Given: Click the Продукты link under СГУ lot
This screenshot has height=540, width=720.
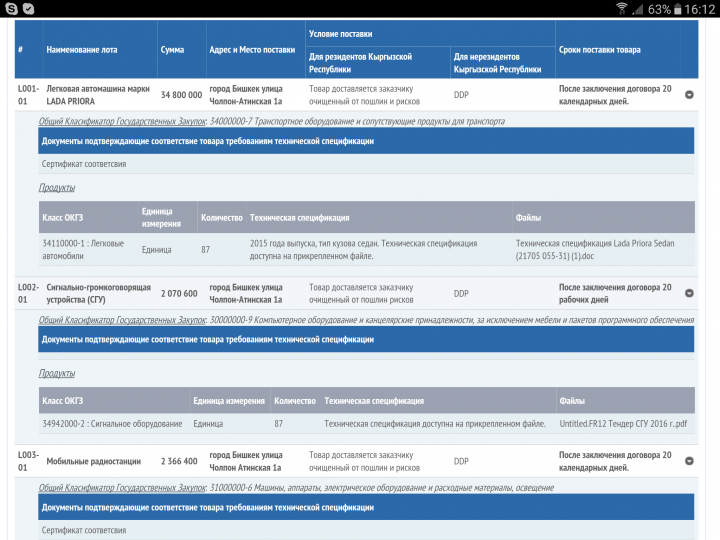Looking at the screenshot, I should tap(56, 373).
